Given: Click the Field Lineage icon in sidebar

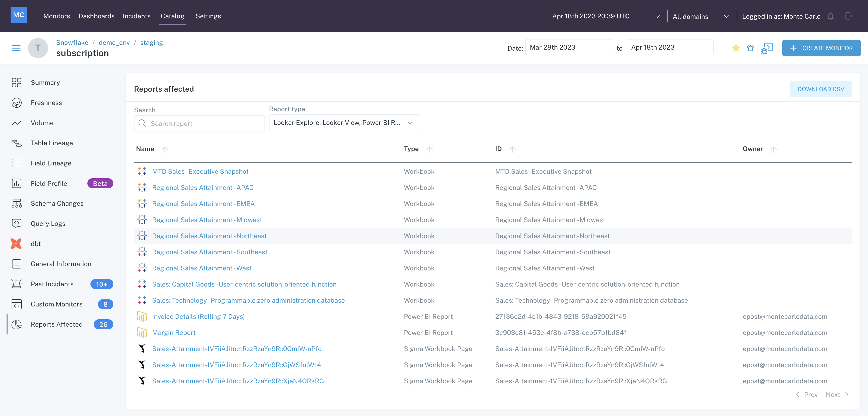Looking at the screenshot, I should click(x=17, y=163).
